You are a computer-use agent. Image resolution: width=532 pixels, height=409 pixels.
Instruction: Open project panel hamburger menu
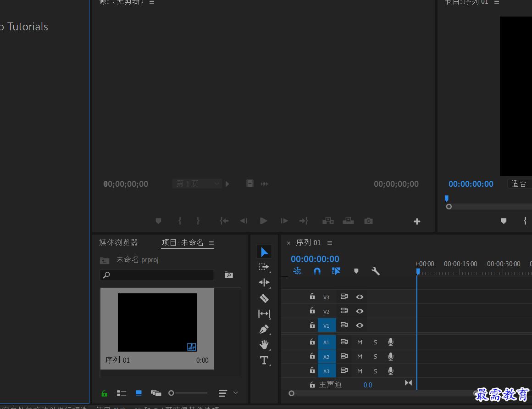tap(211, 243)
